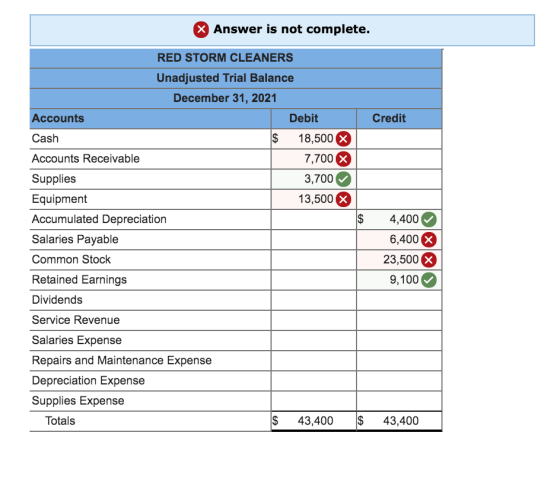Click the credit total 43,400
The width and height of the screenshot is (560, 477).
(x=401, y=421)
